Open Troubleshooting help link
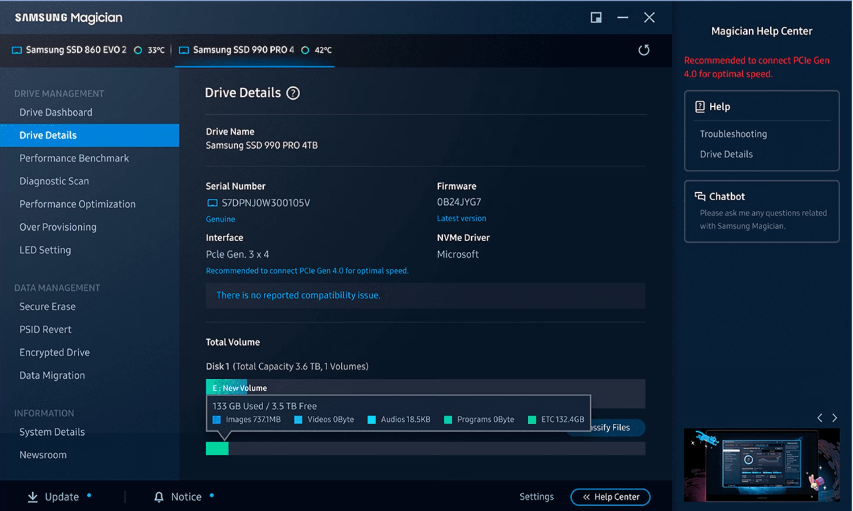 [733, 134]
